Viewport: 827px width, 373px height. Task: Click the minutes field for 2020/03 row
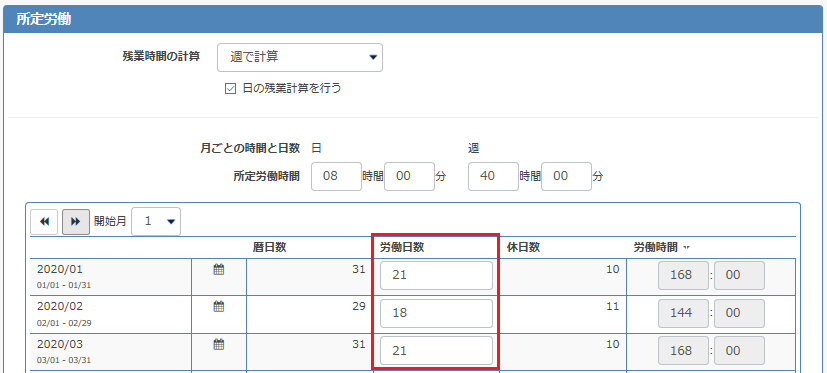(739, 351)
